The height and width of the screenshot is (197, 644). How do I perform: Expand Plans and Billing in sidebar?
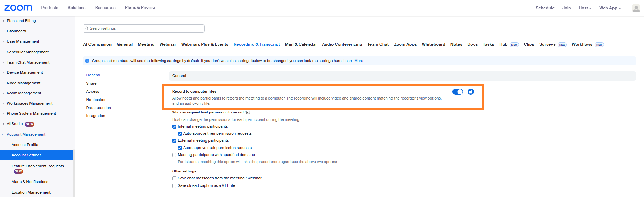[x=3, y=21]
